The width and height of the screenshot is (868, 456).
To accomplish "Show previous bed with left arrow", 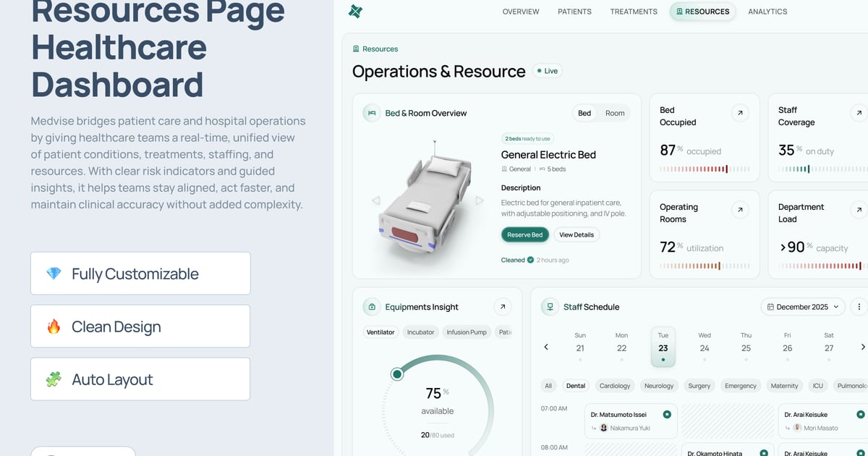I will pyautogui.click(x=375, y=200).
